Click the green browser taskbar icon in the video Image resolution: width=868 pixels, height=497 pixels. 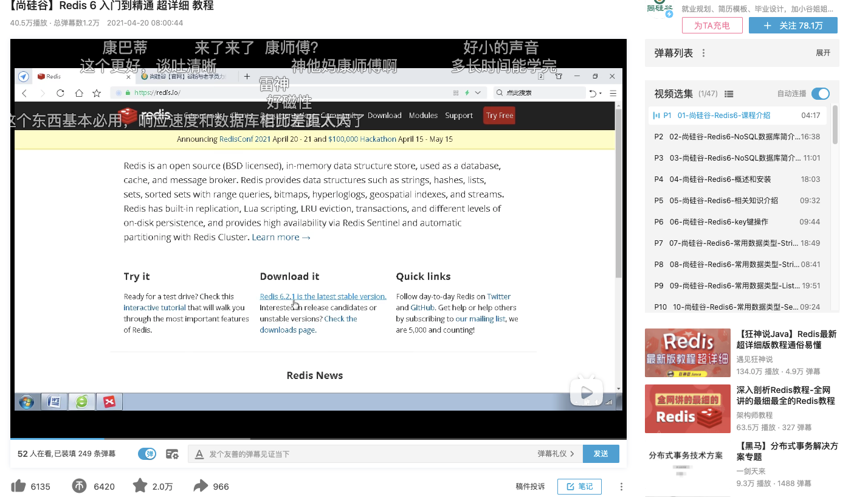pos(81,401)
